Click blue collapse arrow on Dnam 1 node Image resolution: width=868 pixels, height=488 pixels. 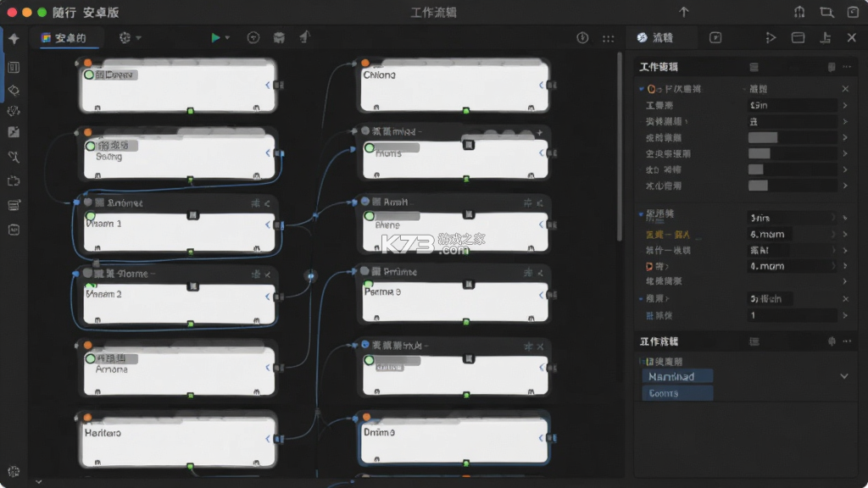268,225
